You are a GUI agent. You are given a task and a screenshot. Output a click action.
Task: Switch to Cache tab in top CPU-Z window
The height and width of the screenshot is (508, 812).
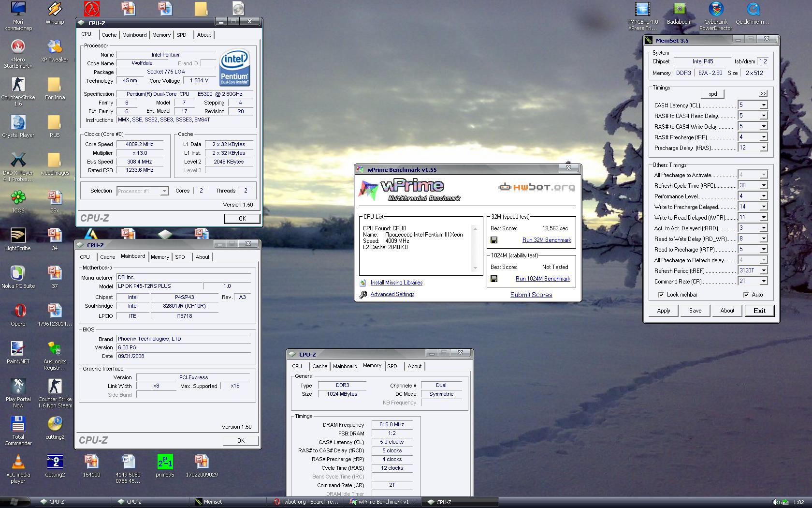point(109,35)
